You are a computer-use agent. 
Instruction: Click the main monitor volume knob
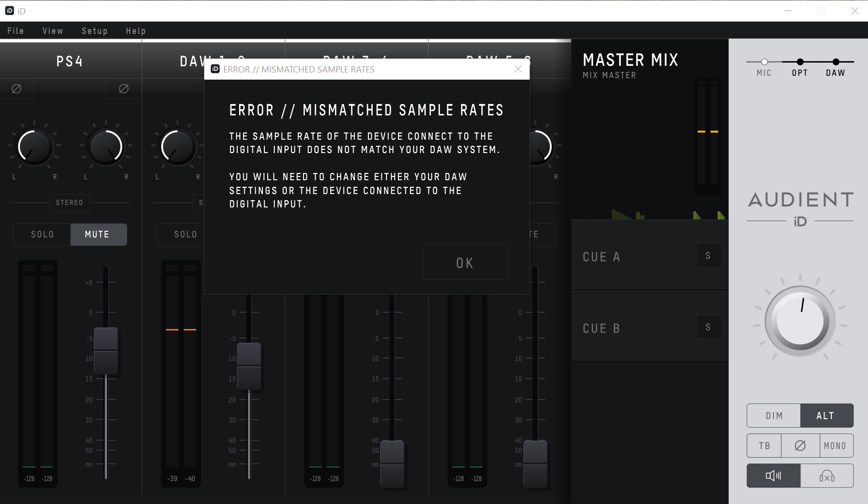[800, 321]
